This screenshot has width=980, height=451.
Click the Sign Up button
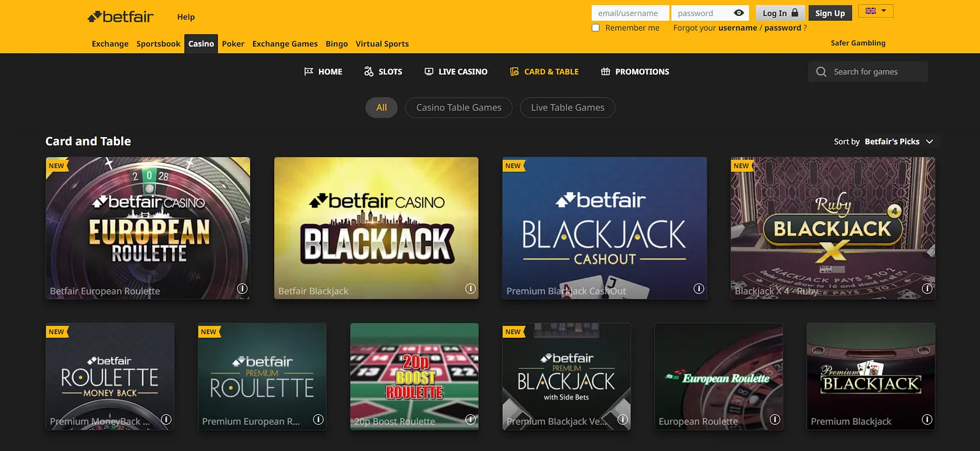[830, 13]
